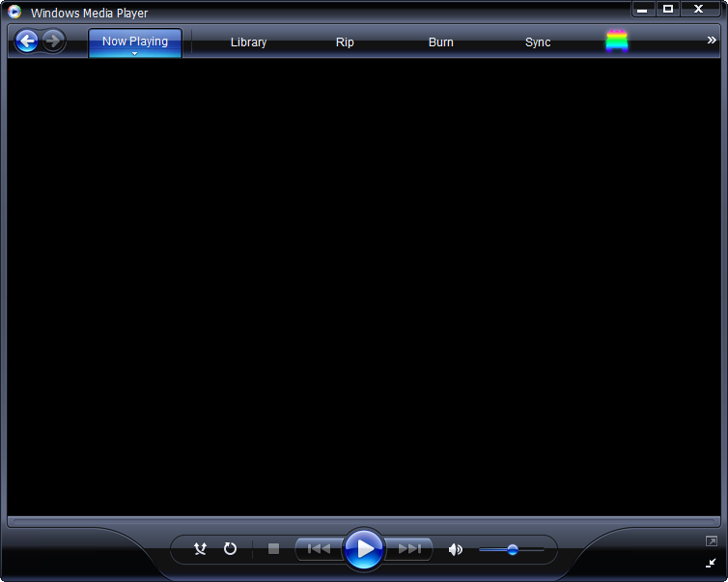This screenshot has width=728, height=582.
Task: Toggle shuffle mode
Action: pyautogui.click(x=200, y=549)
